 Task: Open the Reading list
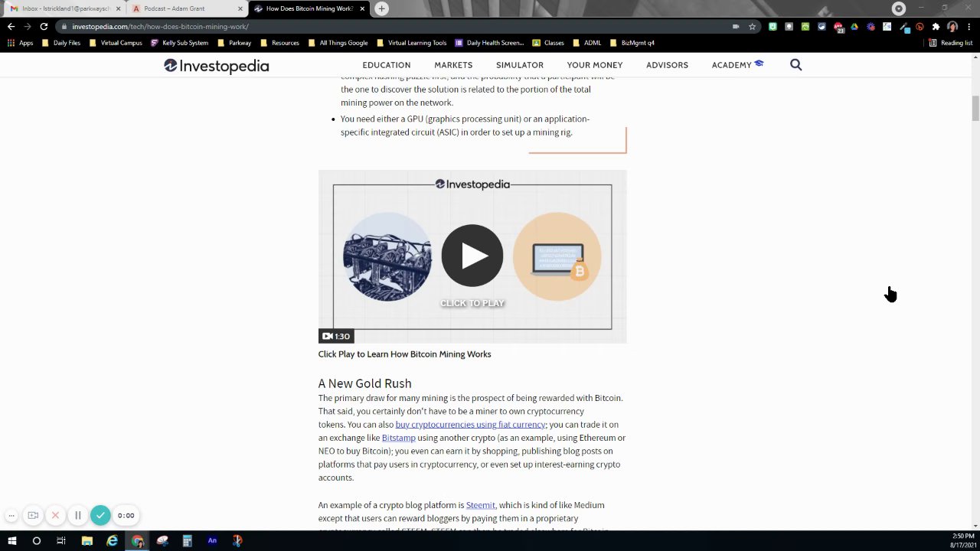[951, 43]
